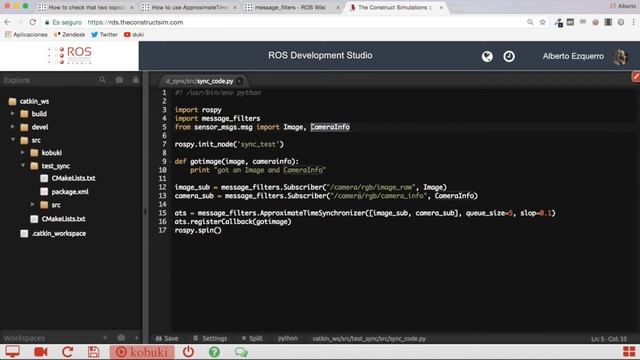Image resolution: width=640 pixels, height=360 pixels.
Task: Open the Zendesk bookmark
Action: pos(69,35)
